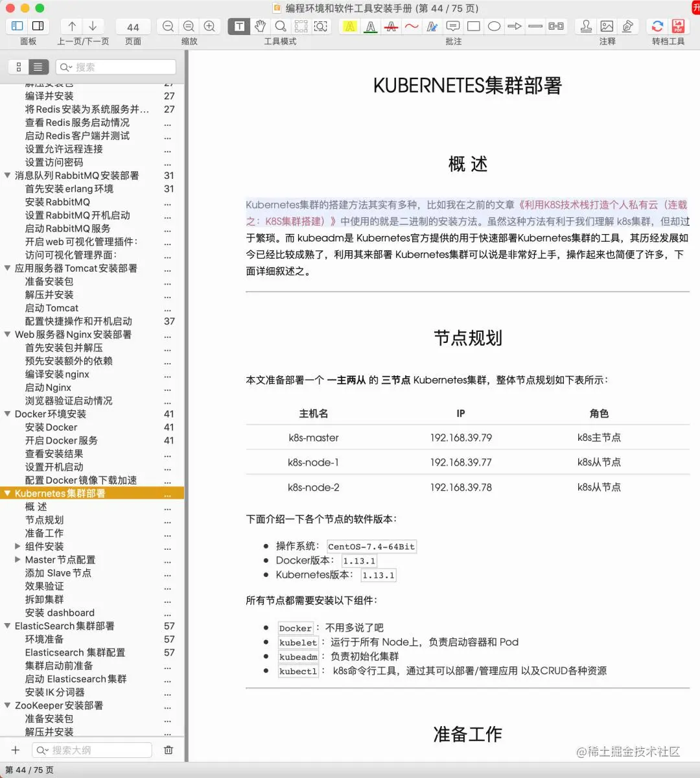Screen dimensions: 700x778
Task: Open 安装IK分词器 outline entry
Action: pos(54,692)
